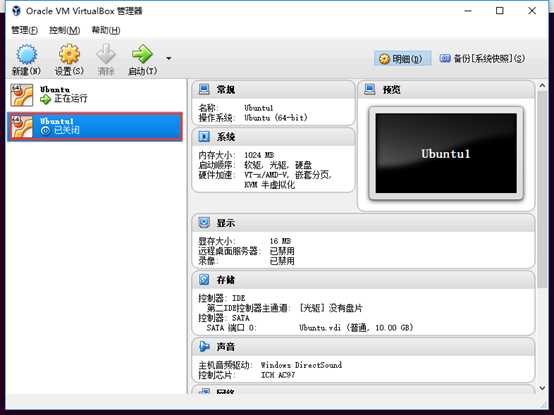
Task: Click the "控制器: IDE" line
Action: (x=222, y=298)
